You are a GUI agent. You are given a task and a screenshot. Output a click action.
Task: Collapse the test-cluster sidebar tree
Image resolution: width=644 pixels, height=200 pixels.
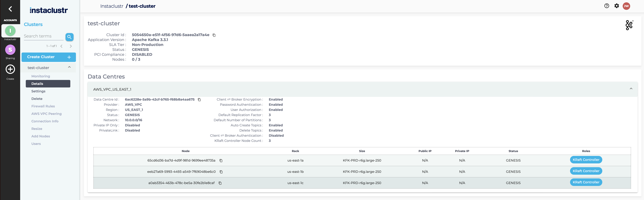[x=69, y=67]
